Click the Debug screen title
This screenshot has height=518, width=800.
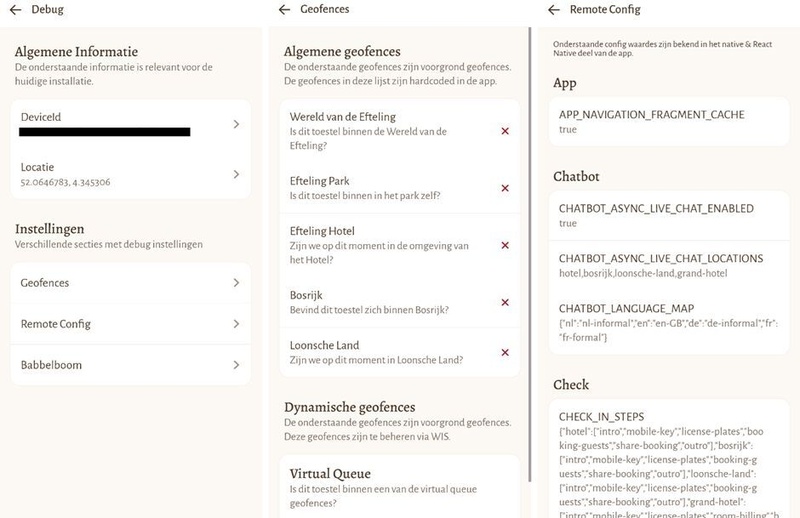pyautogui.click(x=47, y=9)
